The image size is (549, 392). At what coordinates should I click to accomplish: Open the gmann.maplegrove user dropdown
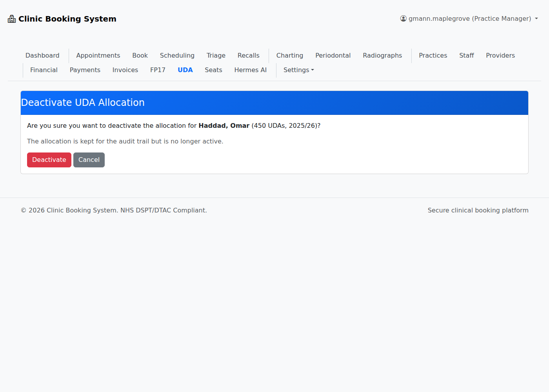[x=469, y=18]
